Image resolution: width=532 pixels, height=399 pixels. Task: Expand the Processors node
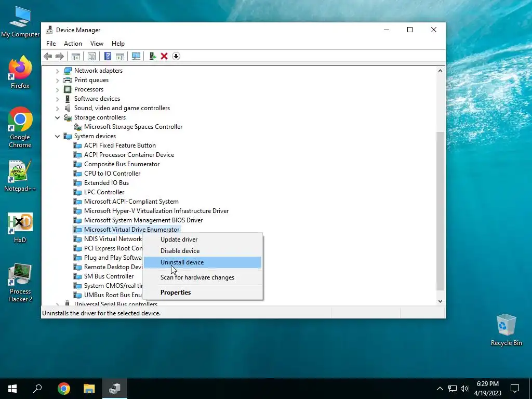point(57,89)
